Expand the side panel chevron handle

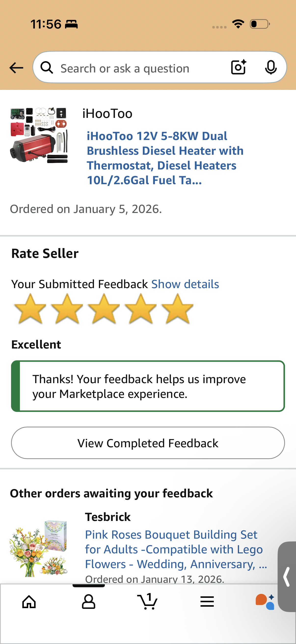[287, 576]
